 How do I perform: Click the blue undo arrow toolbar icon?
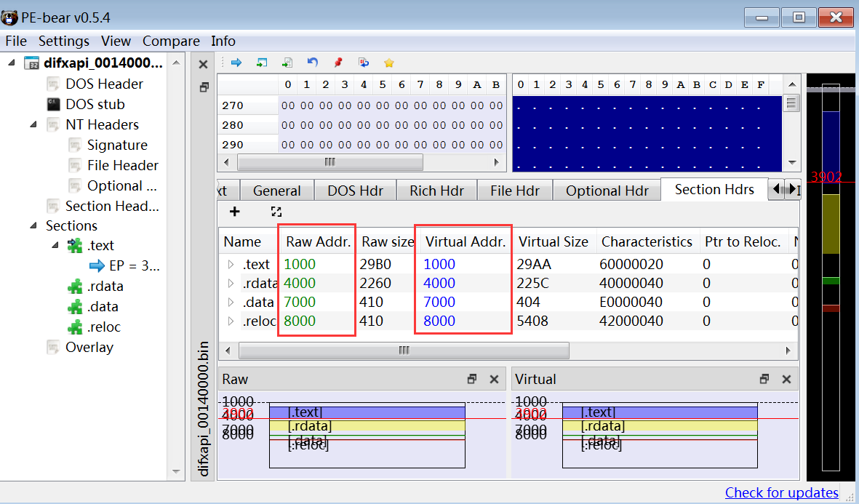pos(313,63)
